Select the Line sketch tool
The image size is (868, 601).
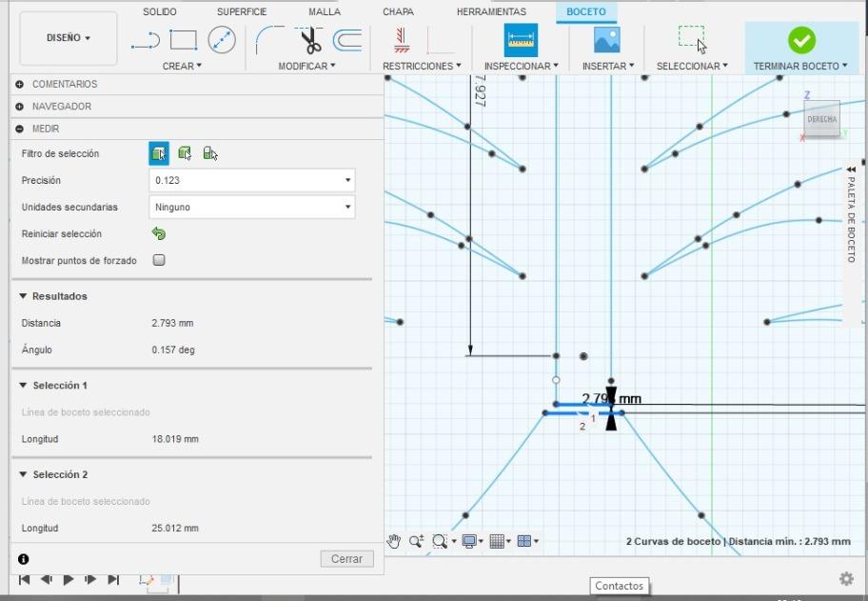[146, 40]
